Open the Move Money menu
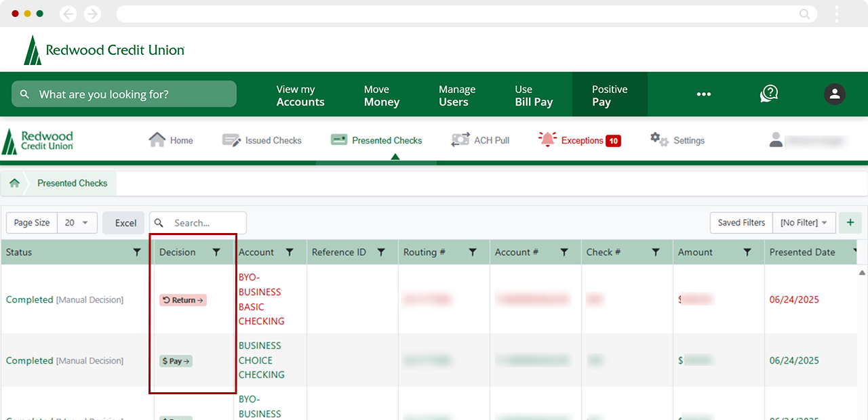This screenshot has height=420, width=868. [x=382, y=96]
